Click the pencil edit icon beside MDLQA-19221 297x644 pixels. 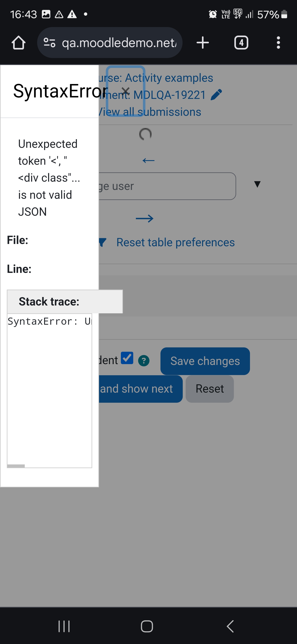216,95
